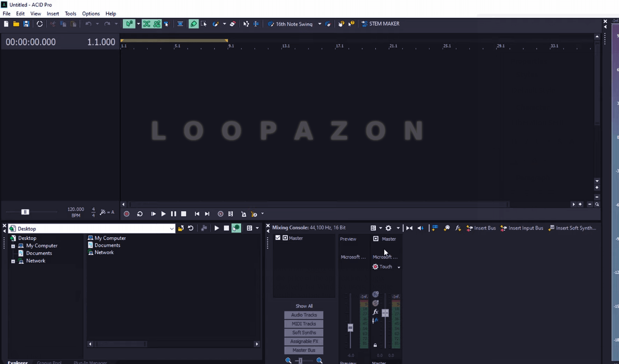This screenshot has width=619, height=364.
Task: Click Insert Bus in mixing console
Action: coord(481,228)
